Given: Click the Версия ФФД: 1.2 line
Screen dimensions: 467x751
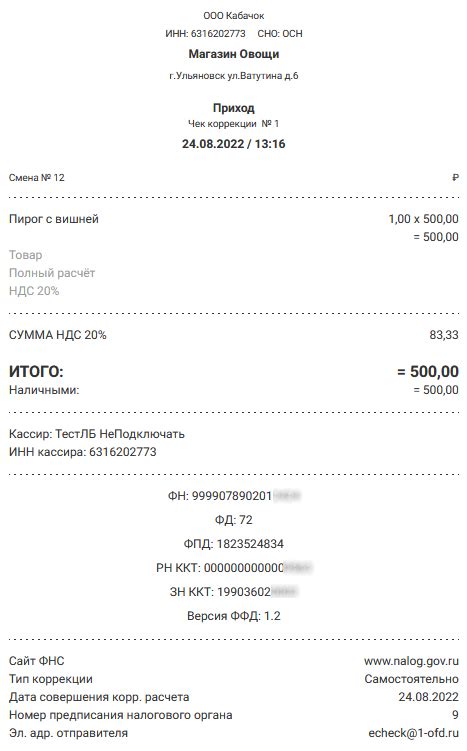Looking at the screenshot, I should point(234,616).
